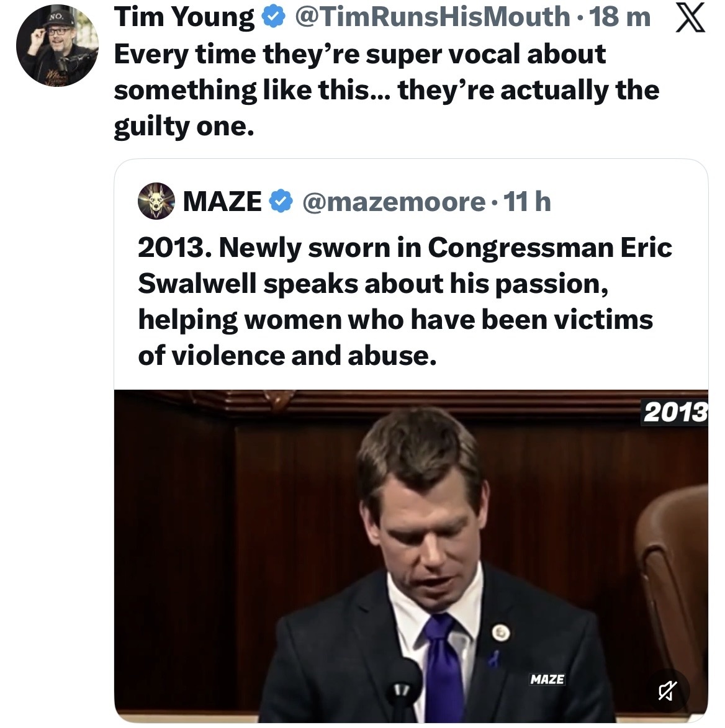Viewport: 725px width, 728px height.
Task: Click MAZE's blue verified badge
Action: (282, 201)
